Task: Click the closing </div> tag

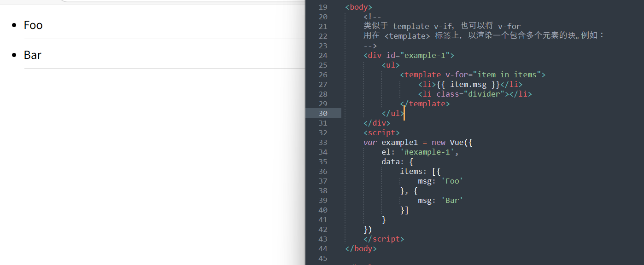Action: (x=377, y=123)
